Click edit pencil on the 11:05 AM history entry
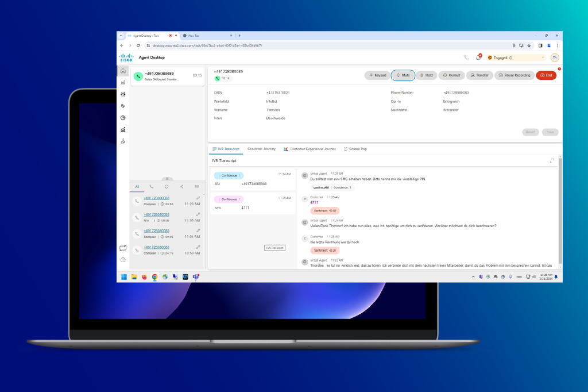 pyautogui.click(x=198, y=214)
